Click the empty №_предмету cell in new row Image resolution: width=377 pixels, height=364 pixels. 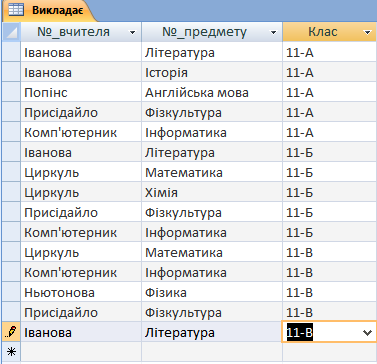point(212,352)
